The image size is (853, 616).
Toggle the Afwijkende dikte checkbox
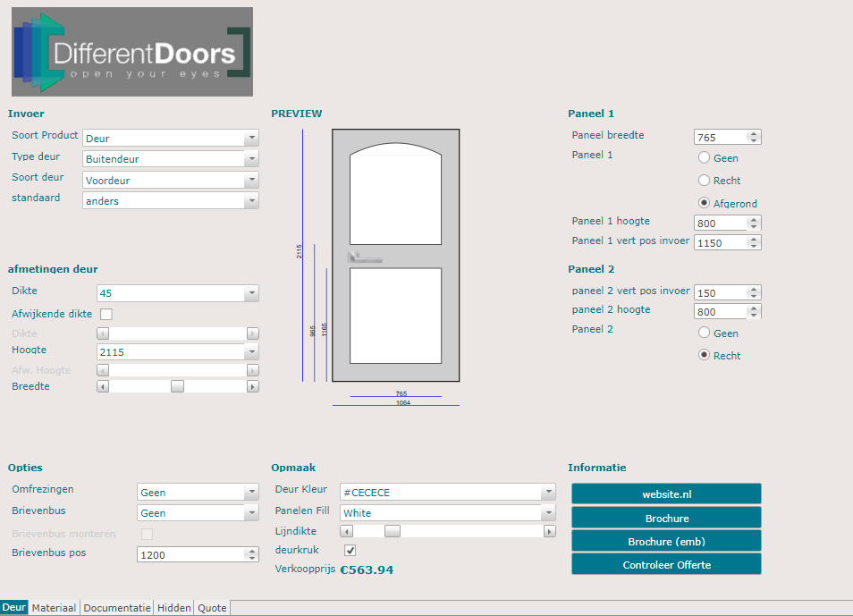click(106, 314)
